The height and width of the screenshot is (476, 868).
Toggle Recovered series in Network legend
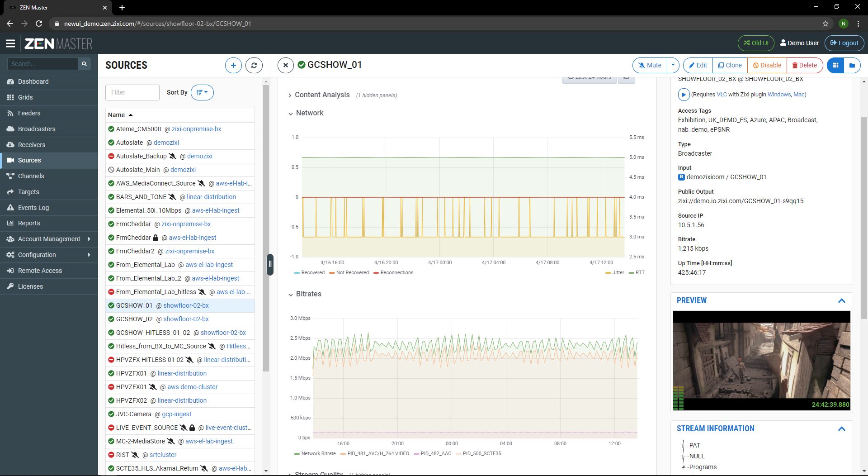tap(312, 273)
